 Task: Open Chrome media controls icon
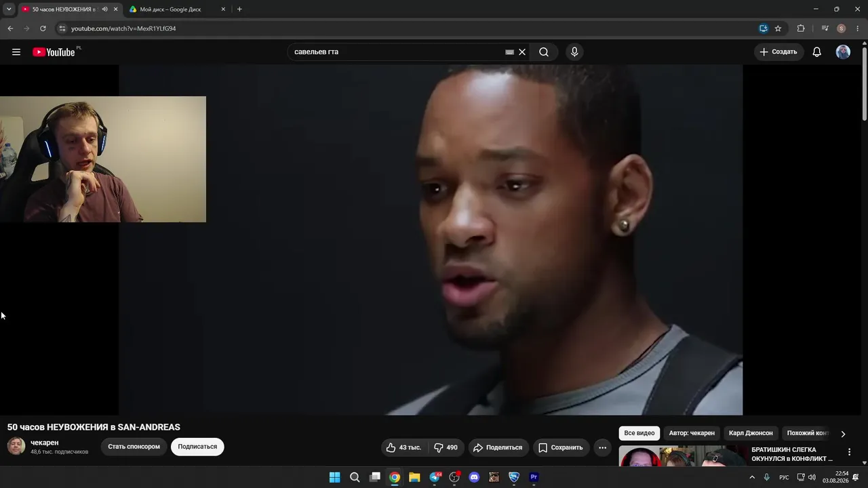[825, 28]
